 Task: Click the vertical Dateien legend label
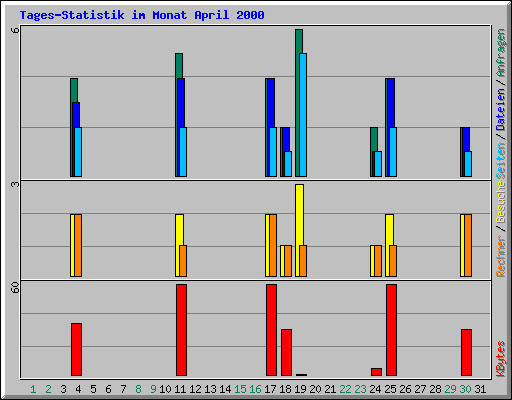point(500,109)
